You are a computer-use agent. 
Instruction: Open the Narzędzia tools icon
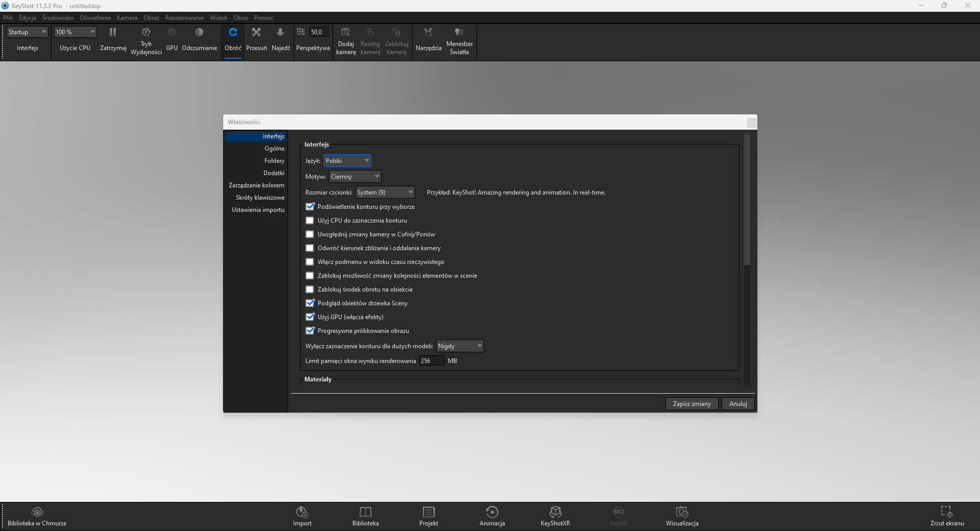428,32
